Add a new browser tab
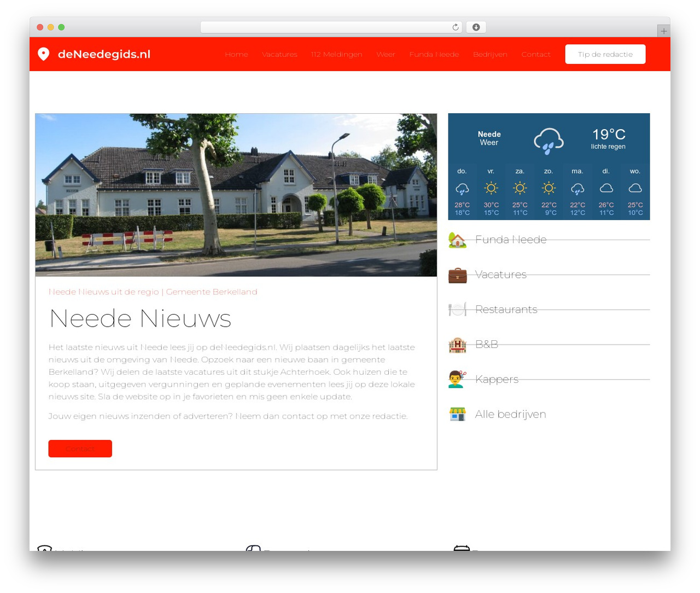Screen dimensions: 700x593 [x=663, y=31]
